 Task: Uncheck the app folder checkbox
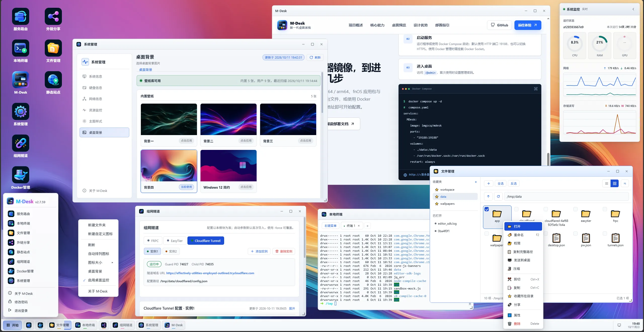coord(487,209)
